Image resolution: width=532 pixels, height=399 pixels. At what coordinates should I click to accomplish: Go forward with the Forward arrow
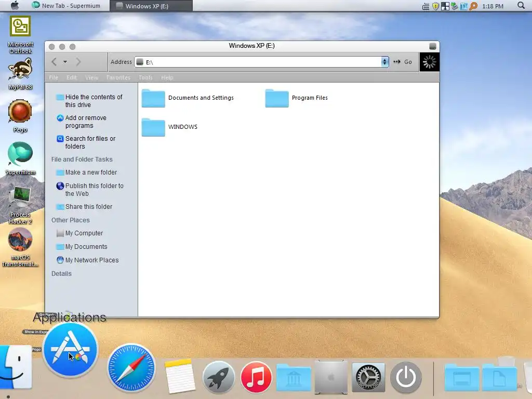(x=78, y=62)
